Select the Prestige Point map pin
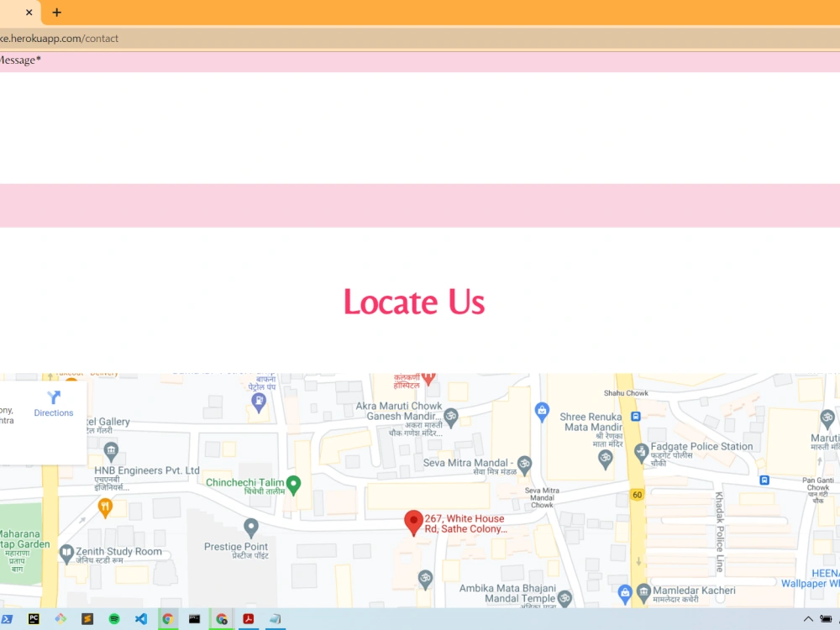This screenshot has height=630, width=840. point(250,528)
